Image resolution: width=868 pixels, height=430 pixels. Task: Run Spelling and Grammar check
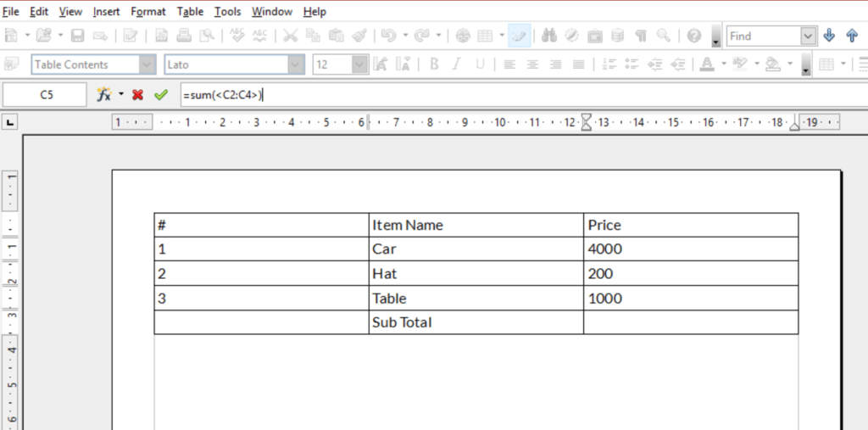(x=237, y=36)
